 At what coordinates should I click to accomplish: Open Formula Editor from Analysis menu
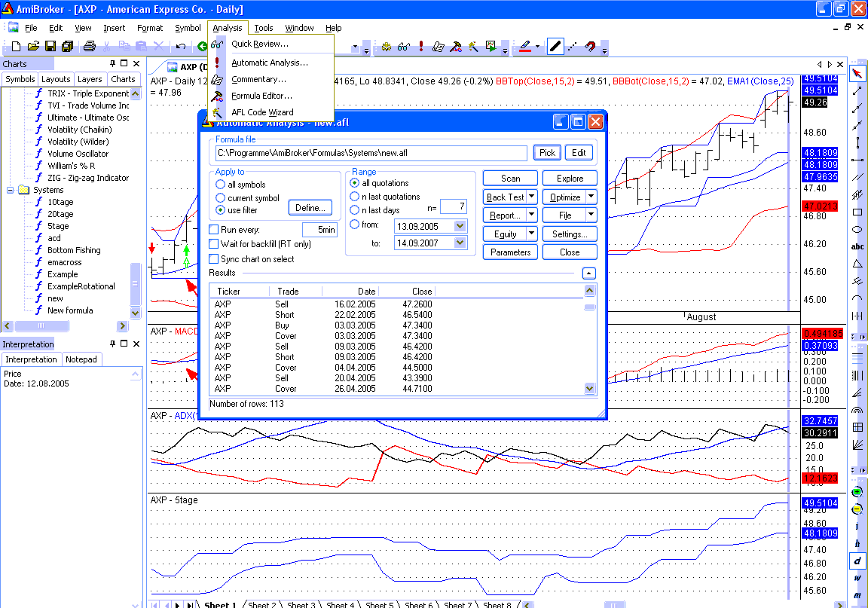tap(261, 96)
